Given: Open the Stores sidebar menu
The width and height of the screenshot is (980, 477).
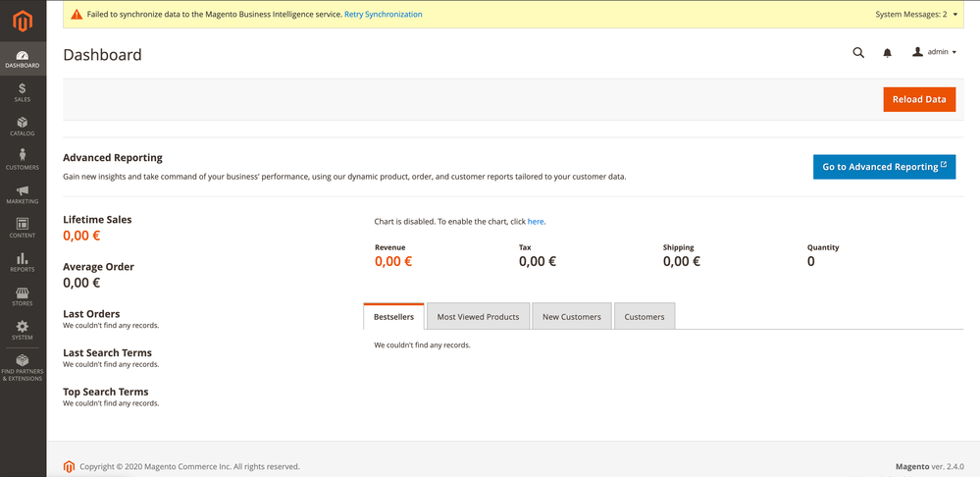Looking at the screenshot, I should click(x=22, y=296).
